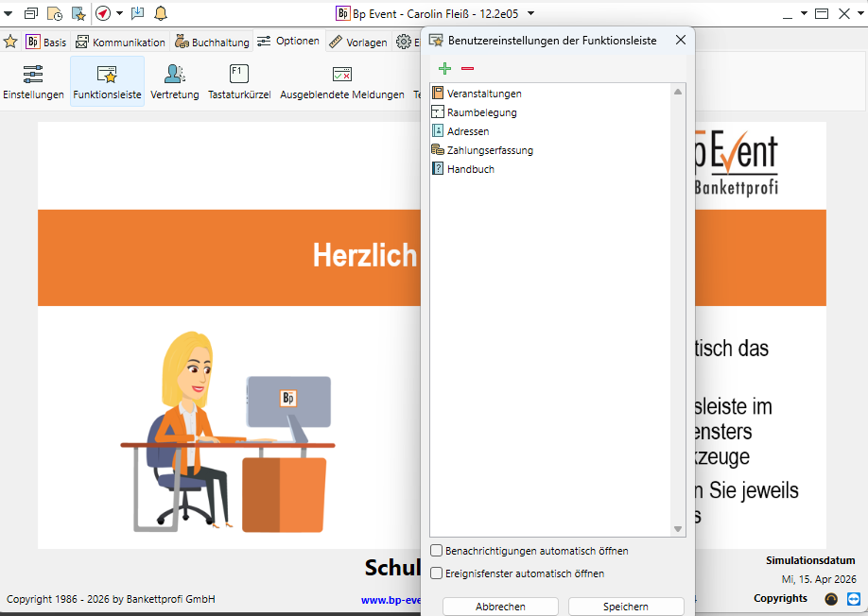Image resolution: width=868 pixels, height=616 pixels.
Task: Click the TeamViewer icon near Copyrights
Action: click(x=854, y=598)
